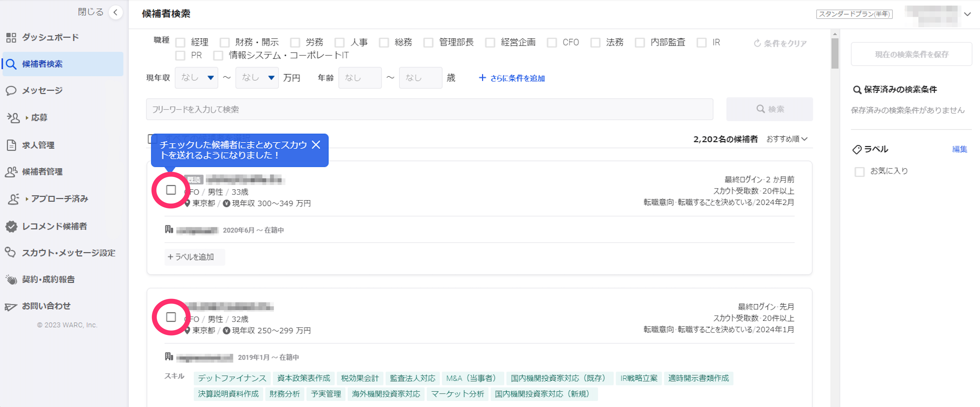Viewport: 980px width, 407px height.
Task: Click the IR戦略立案 skill tag
Action: click(x=639, y=378)
